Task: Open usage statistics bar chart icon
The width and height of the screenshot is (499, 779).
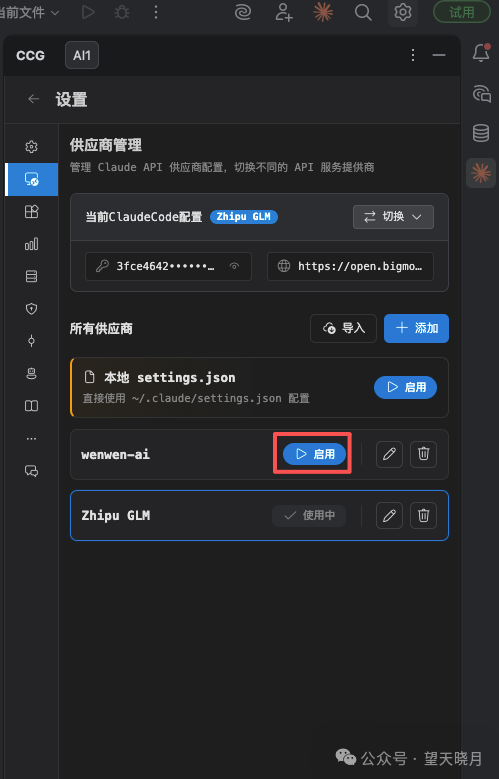Action: 31,244
